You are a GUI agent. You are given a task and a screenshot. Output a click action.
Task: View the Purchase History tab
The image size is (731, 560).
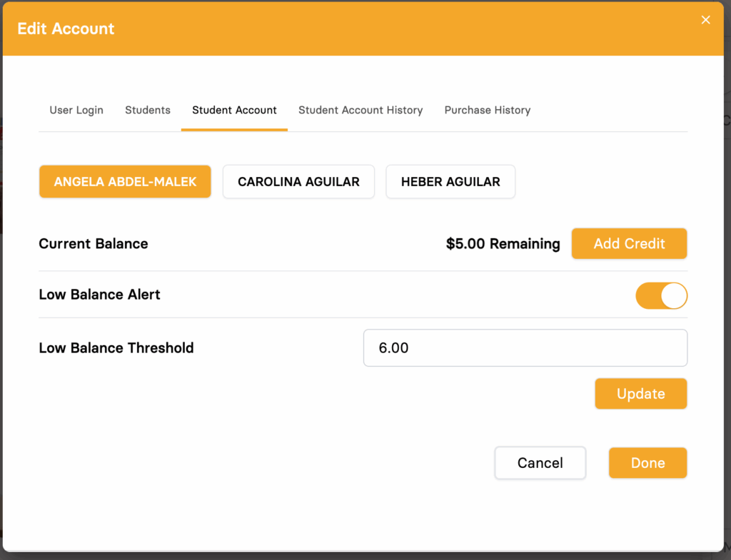(487, 110)
